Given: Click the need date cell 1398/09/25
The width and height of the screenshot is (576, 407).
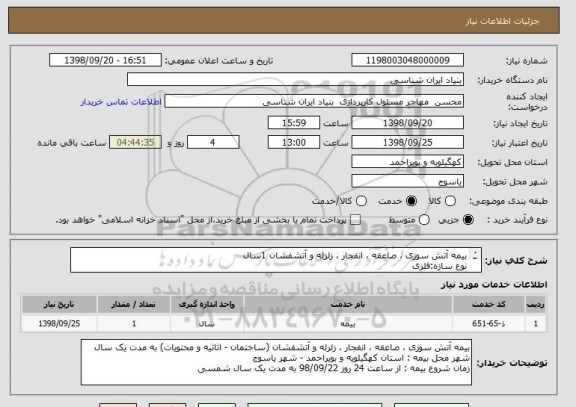Looking at the screenshot, I should (x=59, y=324).
